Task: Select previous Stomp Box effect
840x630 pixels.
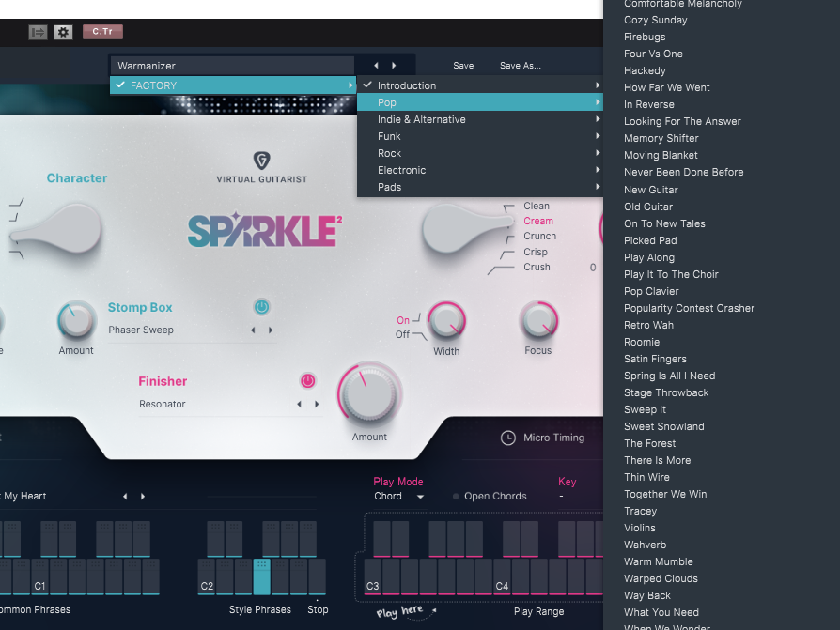Action: pyautogui.click(x=253, y=330)
